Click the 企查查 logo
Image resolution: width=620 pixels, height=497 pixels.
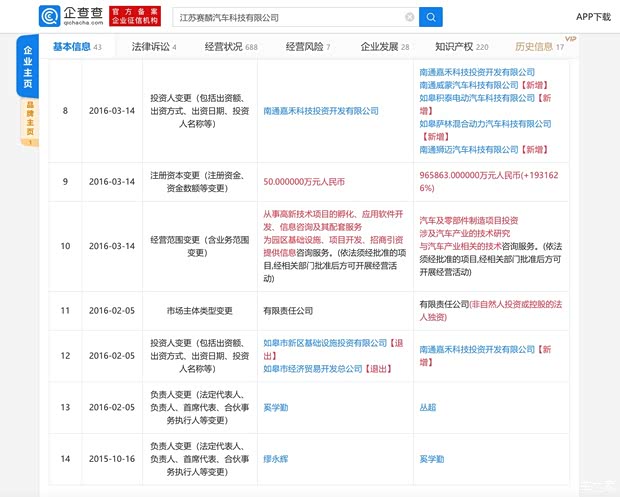click(x=72, y=16)
